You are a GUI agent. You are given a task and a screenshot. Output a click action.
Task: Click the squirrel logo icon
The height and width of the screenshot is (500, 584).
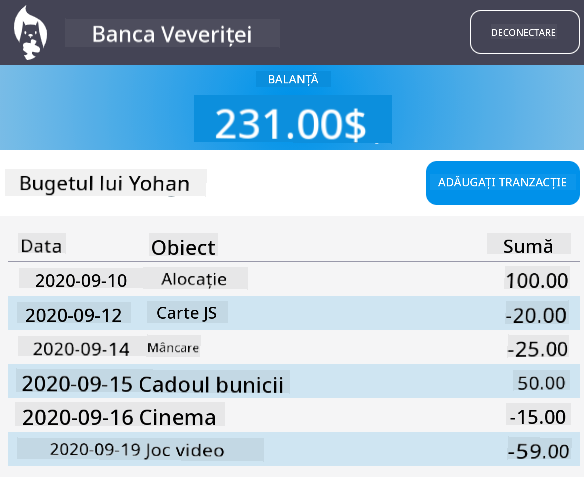(x=30, y=33)
